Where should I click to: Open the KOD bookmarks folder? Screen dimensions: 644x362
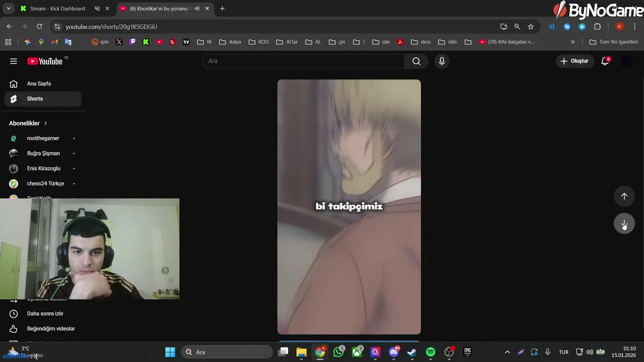pyautogui.click(x=259, y=42)
